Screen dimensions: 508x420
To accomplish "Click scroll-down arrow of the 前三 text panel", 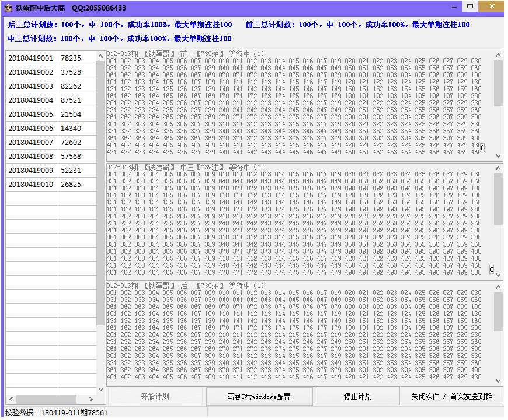I will click(x=498, y=156).
